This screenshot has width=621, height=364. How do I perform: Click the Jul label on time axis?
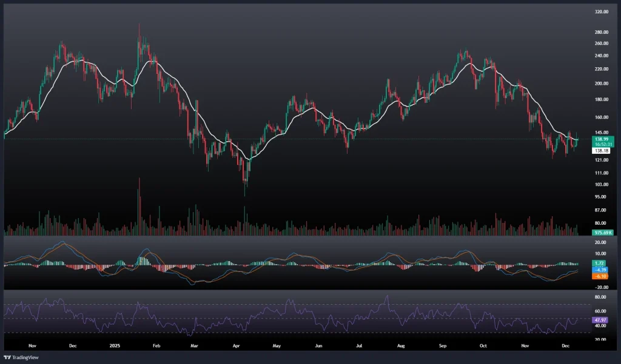[359, 346]
